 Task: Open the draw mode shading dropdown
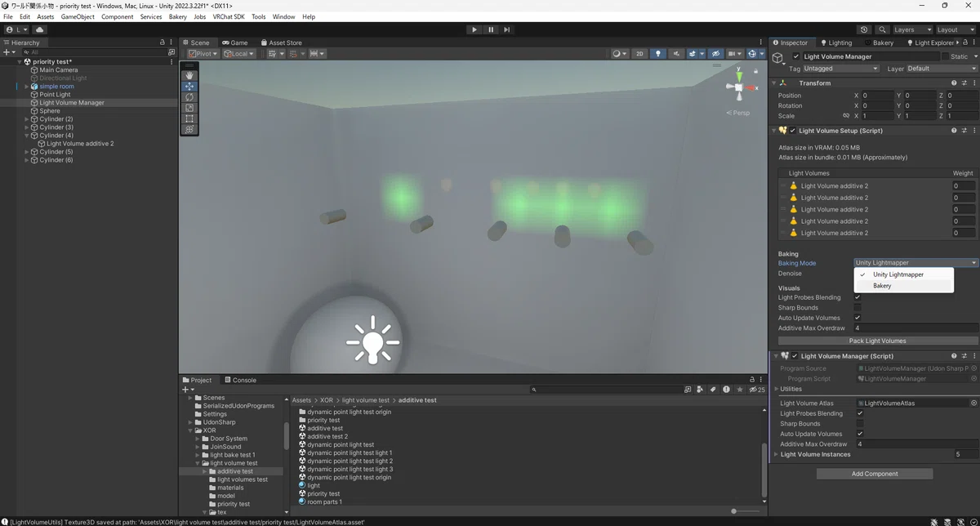620,54
